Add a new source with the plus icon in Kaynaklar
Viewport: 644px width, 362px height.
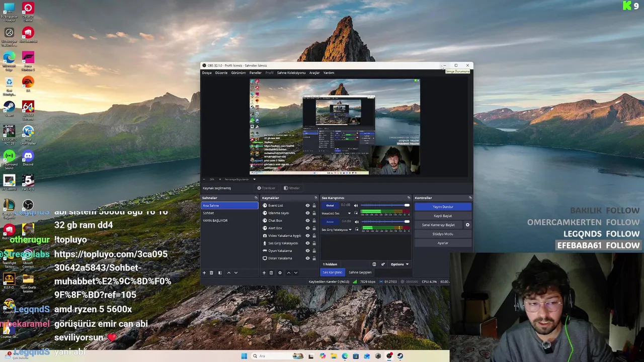point(264,273)
